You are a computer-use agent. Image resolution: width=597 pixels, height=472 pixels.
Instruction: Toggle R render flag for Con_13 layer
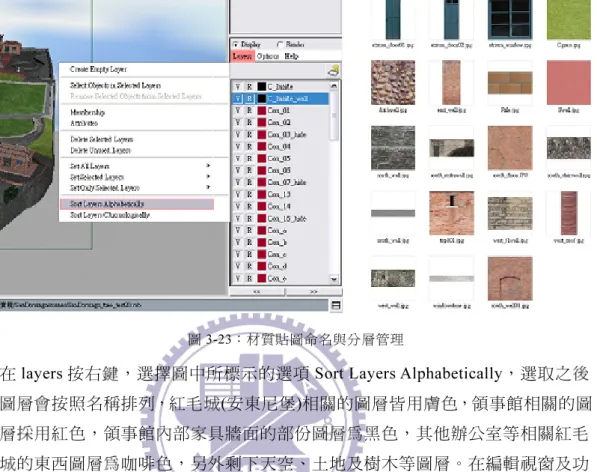(x=249, y=195)
